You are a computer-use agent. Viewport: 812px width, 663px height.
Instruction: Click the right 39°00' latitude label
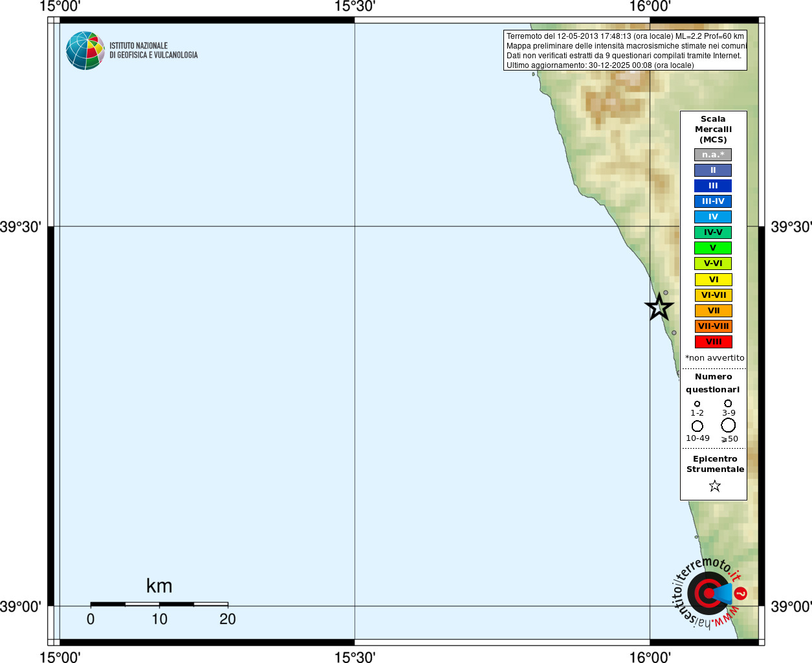click(x=791, y=607)
